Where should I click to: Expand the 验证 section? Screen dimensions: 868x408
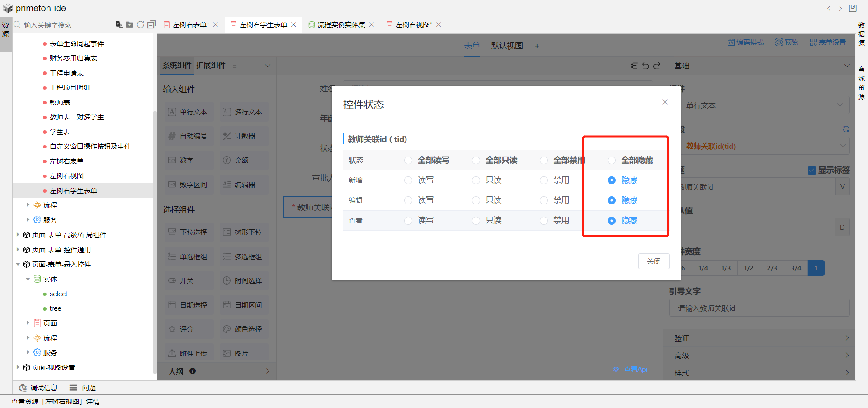[x=759, y=338]
